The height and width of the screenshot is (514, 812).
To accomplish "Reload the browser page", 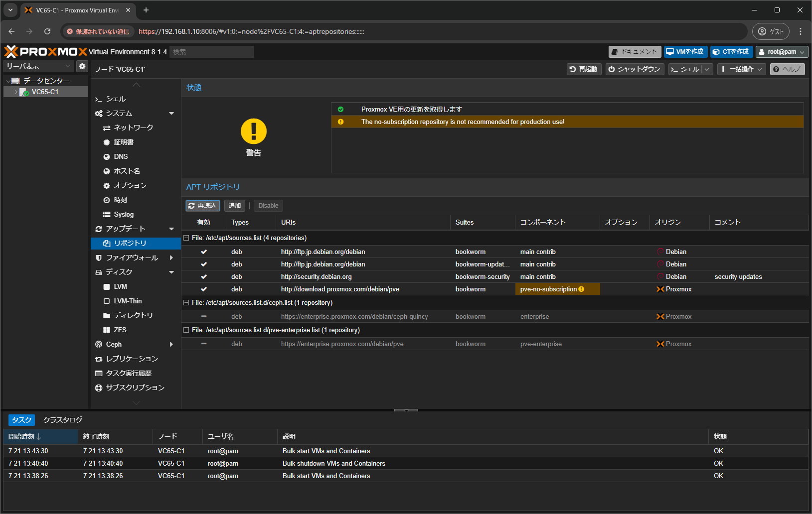I will pos(47,31).
